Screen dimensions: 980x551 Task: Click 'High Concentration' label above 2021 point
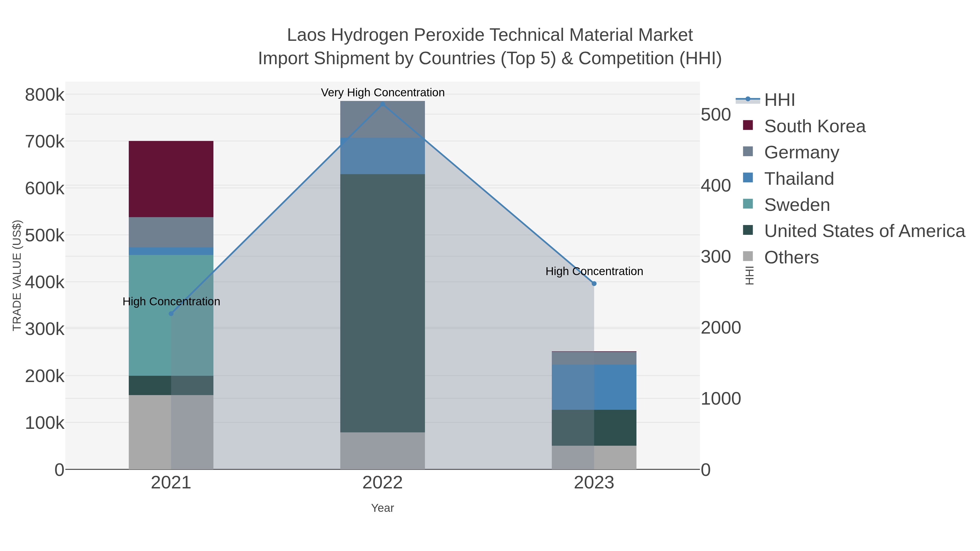171,301
